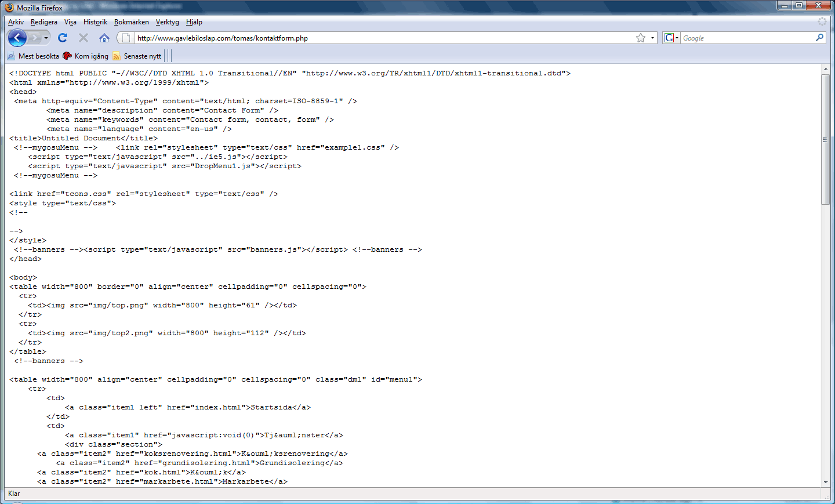Image resolution: width=835 pixels, height=504 pixels.
Task: Click the <style type="text/css"> line
Action: [x=63, y=203]
